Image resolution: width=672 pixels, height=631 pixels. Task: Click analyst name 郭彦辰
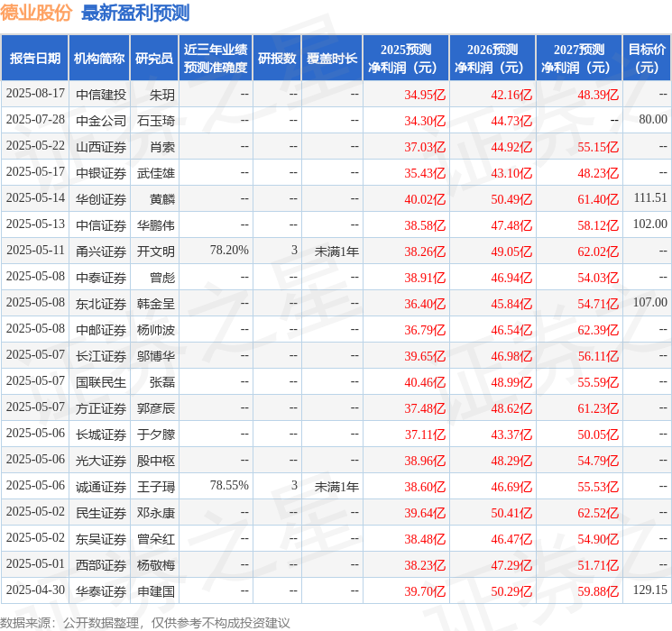pos(155,407)
